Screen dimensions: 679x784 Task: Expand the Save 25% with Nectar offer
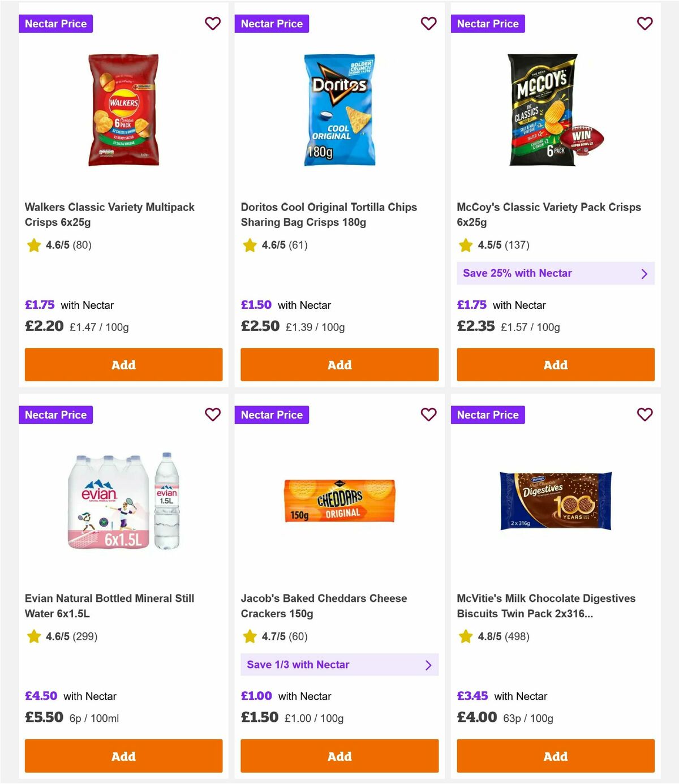[555, 273]
